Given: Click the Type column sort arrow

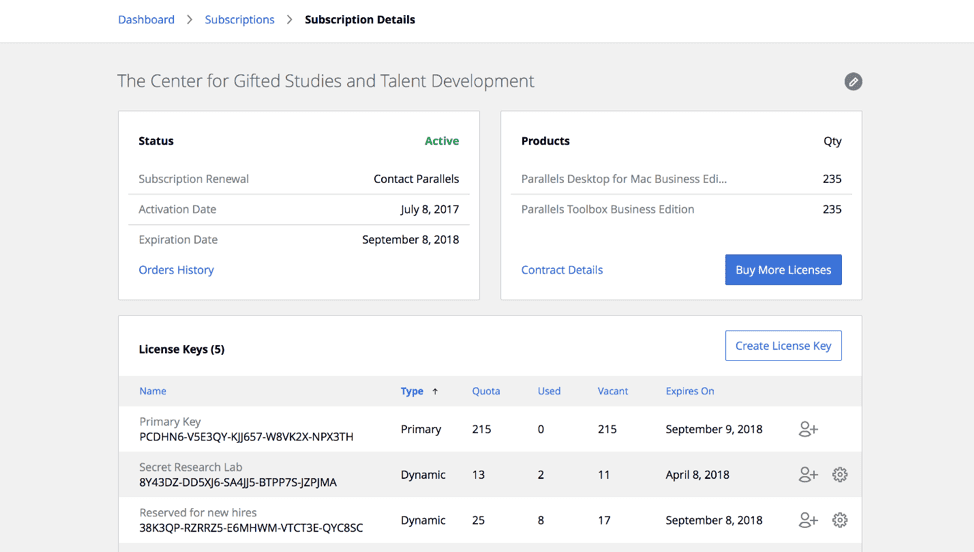Looking at the screenshot, I should point(435,391).
